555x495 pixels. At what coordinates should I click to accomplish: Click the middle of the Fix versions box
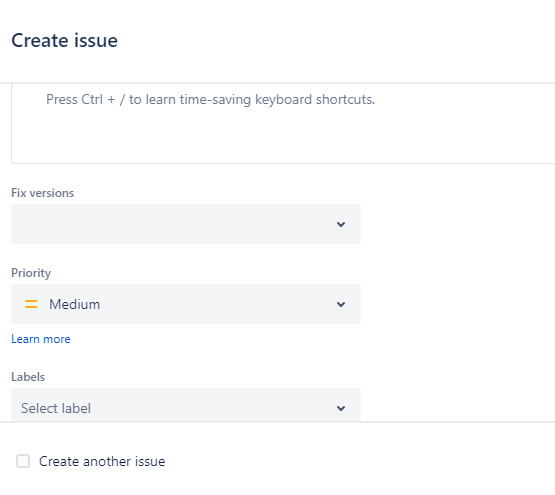click(x=186, y=224)
